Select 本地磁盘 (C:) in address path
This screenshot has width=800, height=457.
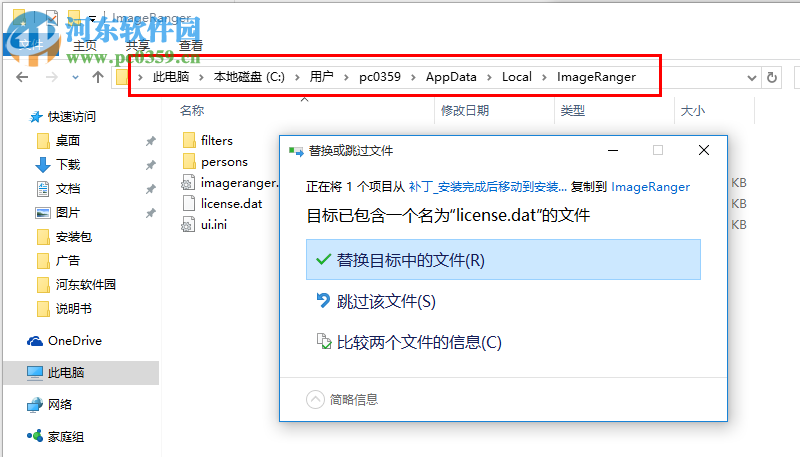249,77
